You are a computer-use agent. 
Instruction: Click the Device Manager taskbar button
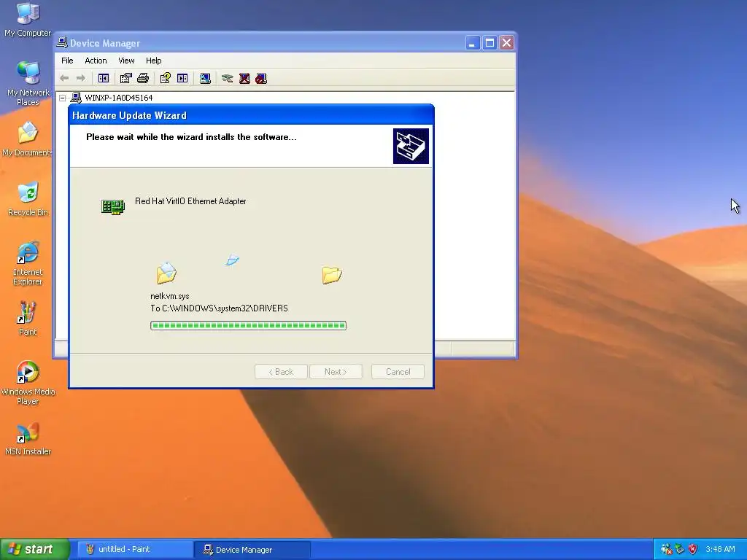click(252, 549)
